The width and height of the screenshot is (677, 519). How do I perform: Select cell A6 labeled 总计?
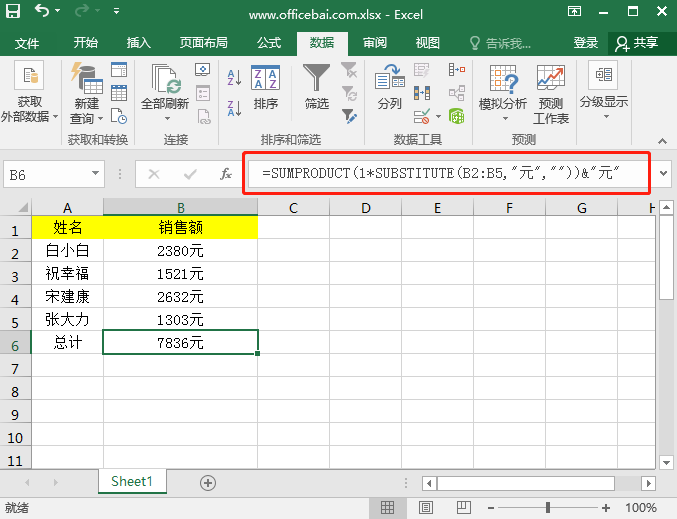coord(67,343)
